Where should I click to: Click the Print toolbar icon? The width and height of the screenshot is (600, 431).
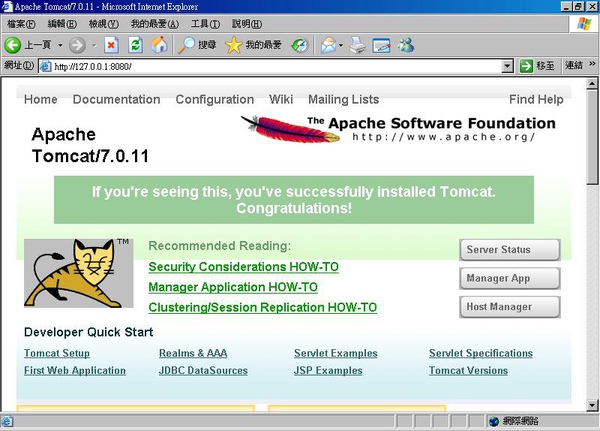click(357, 45)
